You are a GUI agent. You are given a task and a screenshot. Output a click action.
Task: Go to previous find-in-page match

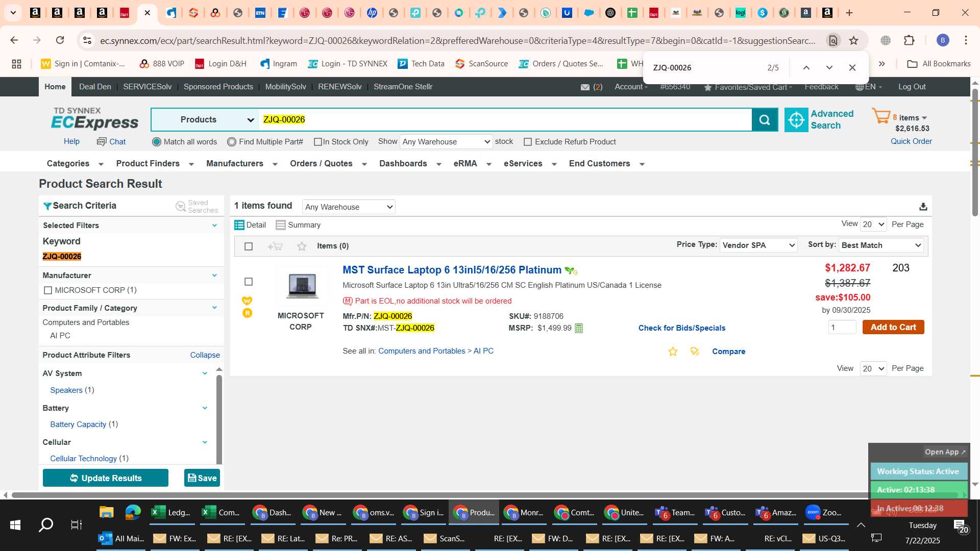806,68
